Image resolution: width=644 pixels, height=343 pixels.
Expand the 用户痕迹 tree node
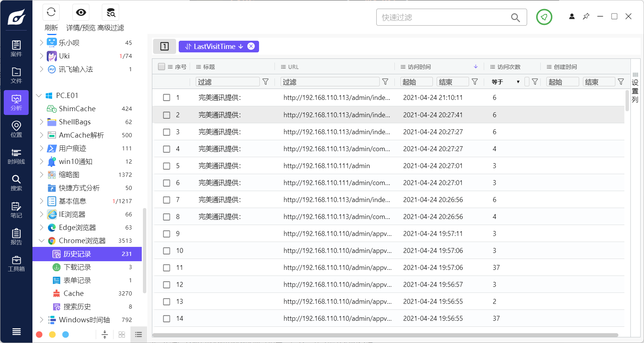[41, 148]
